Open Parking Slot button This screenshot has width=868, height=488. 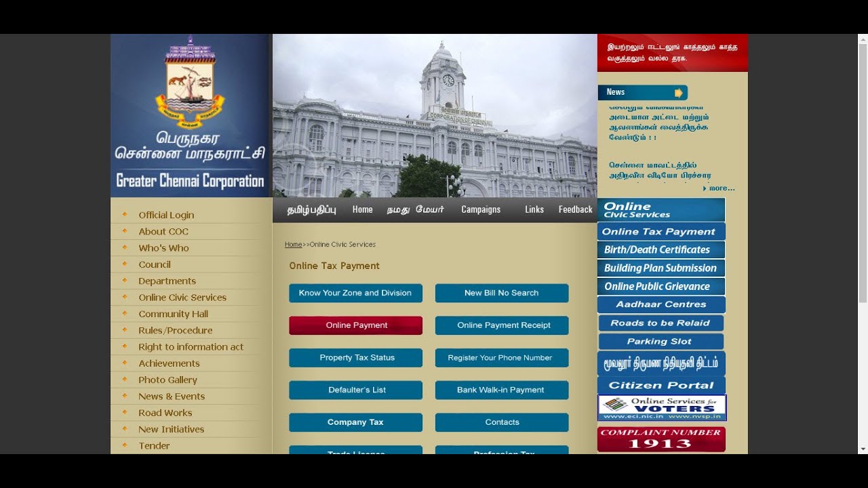click(661, 342)
